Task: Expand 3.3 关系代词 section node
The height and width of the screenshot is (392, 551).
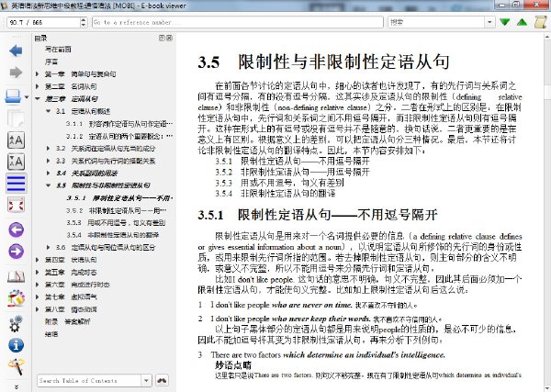Action: [49, 161]
